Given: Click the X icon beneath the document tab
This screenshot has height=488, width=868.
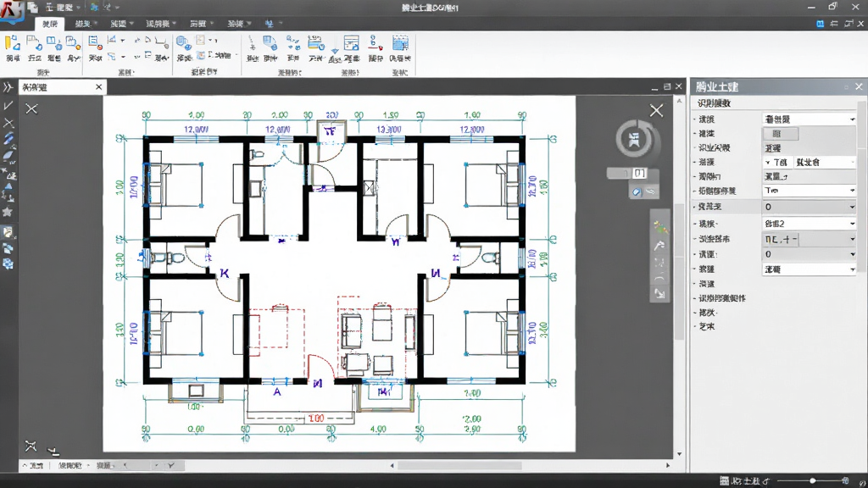Looking at the screenshot, I should coord(31,109).
